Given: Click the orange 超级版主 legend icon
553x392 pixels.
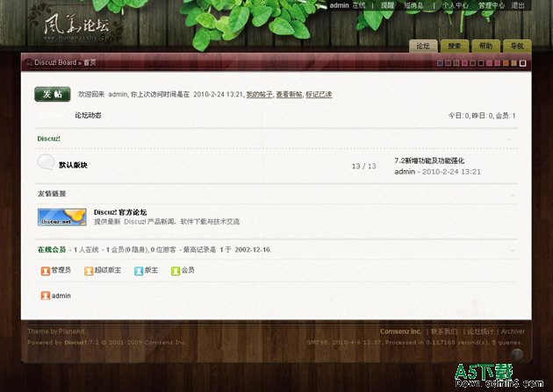Looking at the screenshot, I should (x=89, y=270).
